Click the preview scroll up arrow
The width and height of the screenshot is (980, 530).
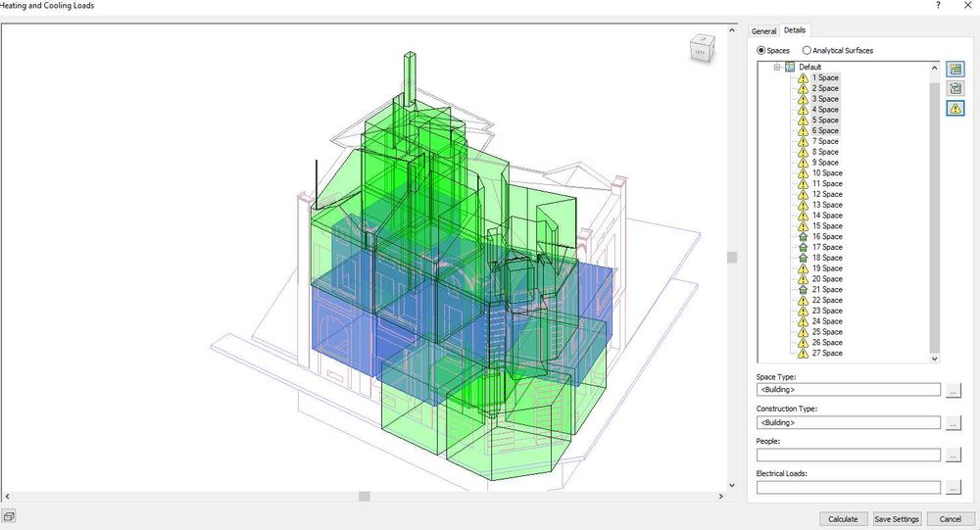click(x=732, y=30)
